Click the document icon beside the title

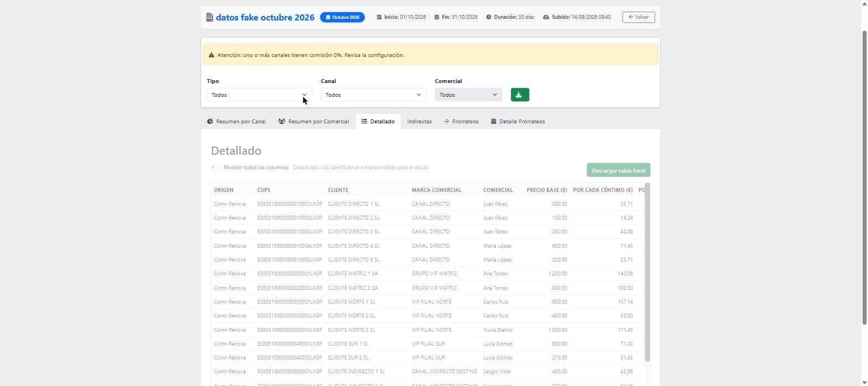click(210, 17)
